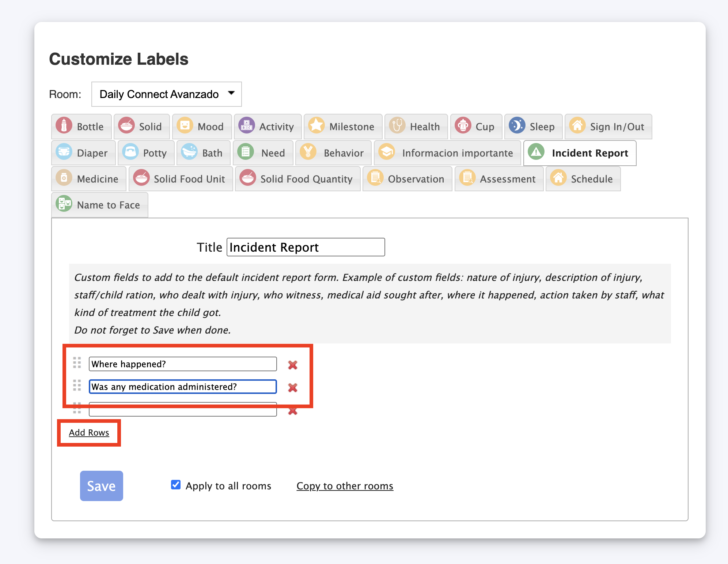
Task: Click the Medicine bottle icon
Action: (64, 178)
